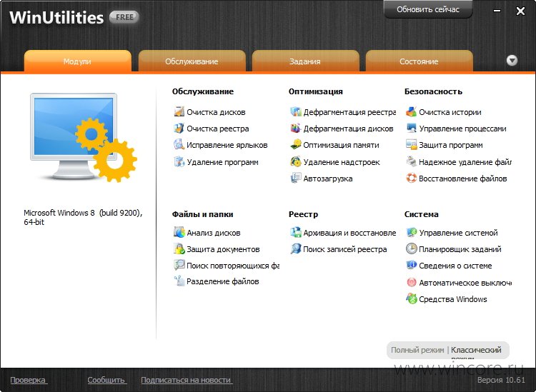
Task: Switch to Полный режим
Action: pyautogui.click(x=417, y=350)
